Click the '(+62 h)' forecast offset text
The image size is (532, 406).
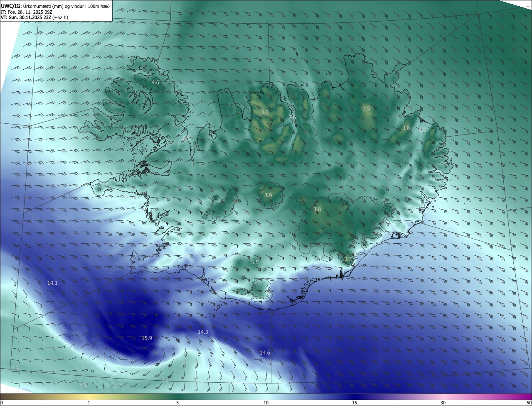[61, 17]
